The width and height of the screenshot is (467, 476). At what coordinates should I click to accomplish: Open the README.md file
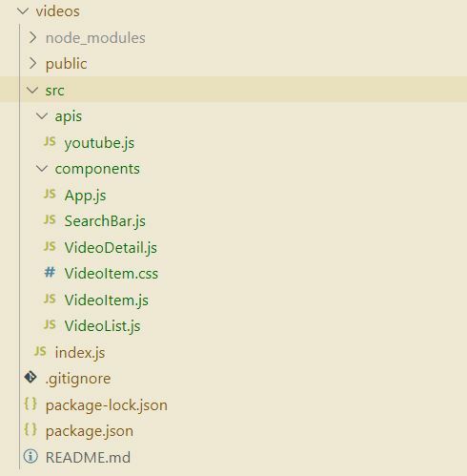(x=88, y=457)
